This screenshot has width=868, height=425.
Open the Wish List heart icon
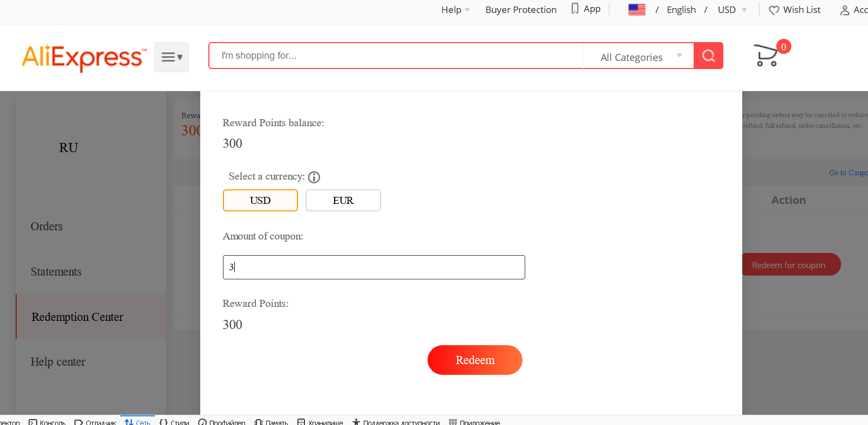774,10
